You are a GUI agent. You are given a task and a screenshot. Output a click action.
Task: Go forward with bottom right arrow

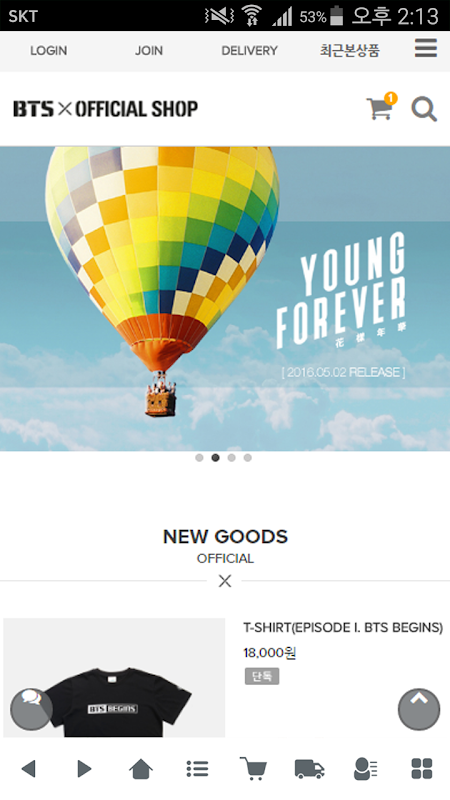point(84,768)
